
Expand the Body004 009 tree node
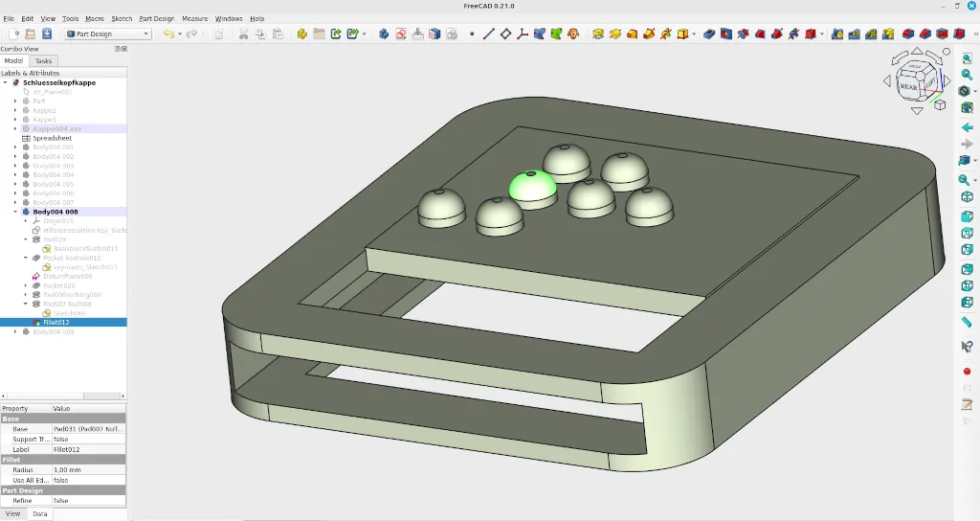tap(15, 331)
